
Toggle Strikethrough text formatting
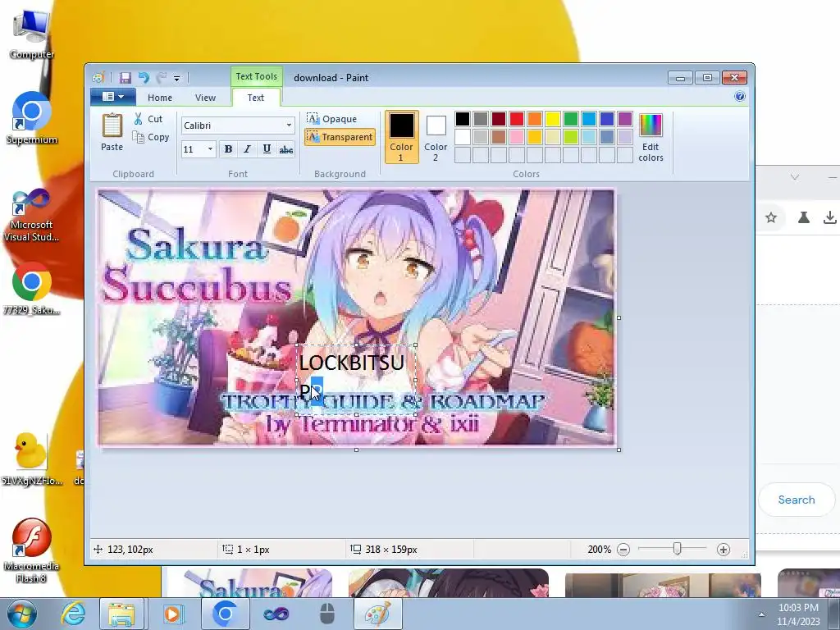(x=286, y=149)
